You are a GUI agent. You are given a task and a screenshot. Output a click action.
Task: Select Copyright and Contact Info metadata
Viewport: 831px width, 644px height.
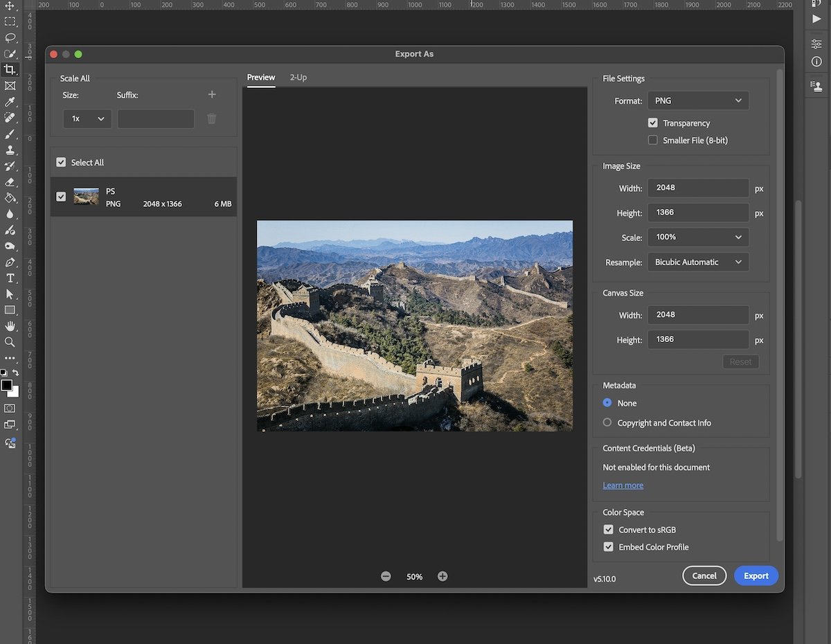click(x=608, y=422)
